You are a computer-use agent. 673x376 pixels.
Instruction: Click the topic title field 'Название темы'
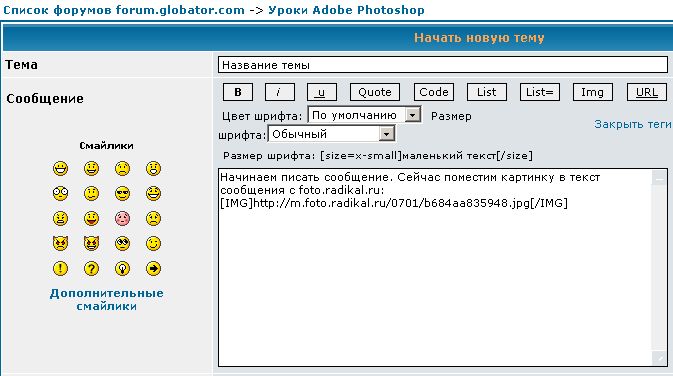(x=443, y=65)
